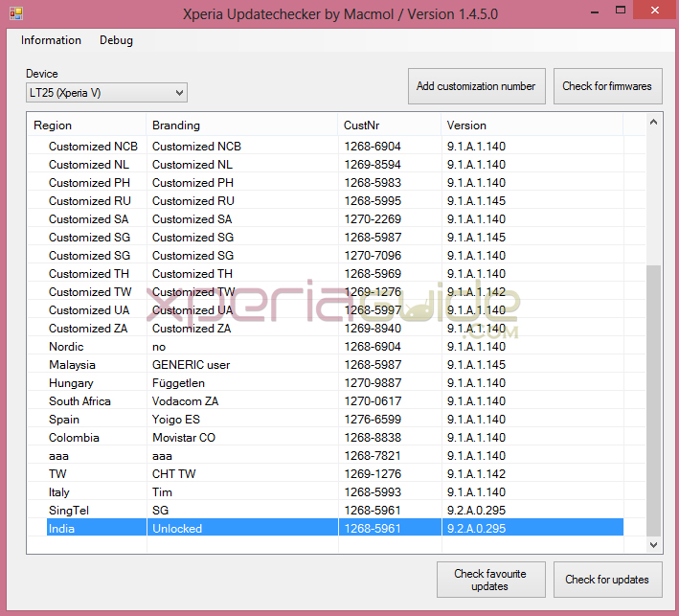Sort by the Version column header
679x616 pixels.
(x=532, y=125)
